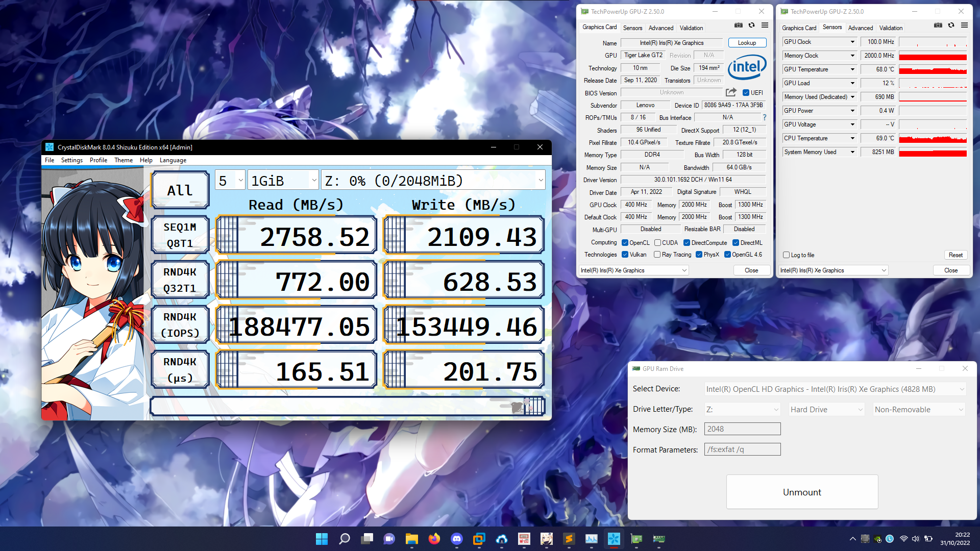Open Windows Start menu
980x551 pixels.
(322, 539)
